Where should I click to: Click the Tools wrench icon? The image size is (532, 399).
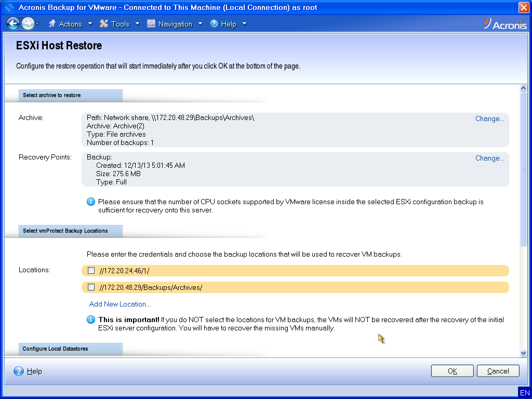tap(104, 24)
